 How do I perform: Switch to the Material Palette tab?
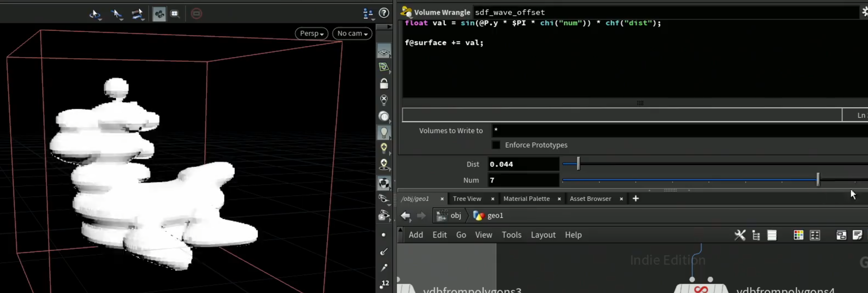pyautogui.click(x=526, y=199)
